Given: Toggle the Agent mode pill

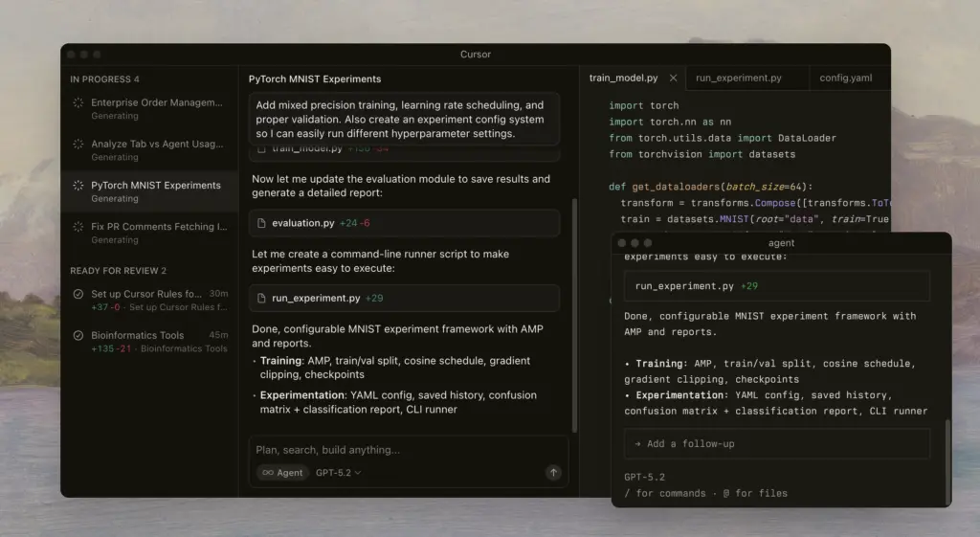Looking at the screenshot, I should pyautogui.click(x=282, y=473).
